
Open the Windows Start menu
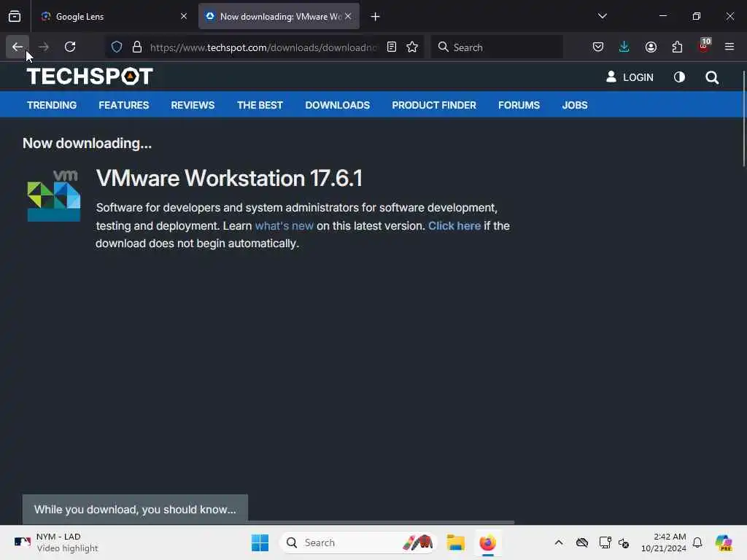click(260, 542)
